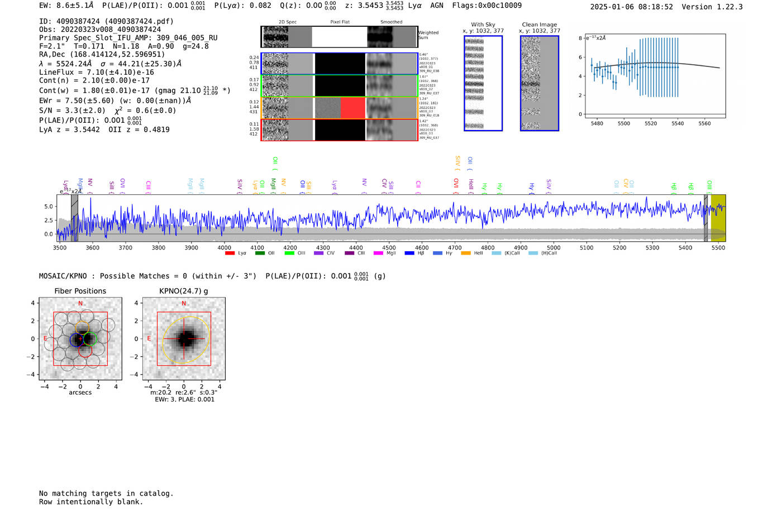This screenshot has width=782, height=532.
Task: Click the purple CIV legend swatch
Action: (x=319, y=253)
